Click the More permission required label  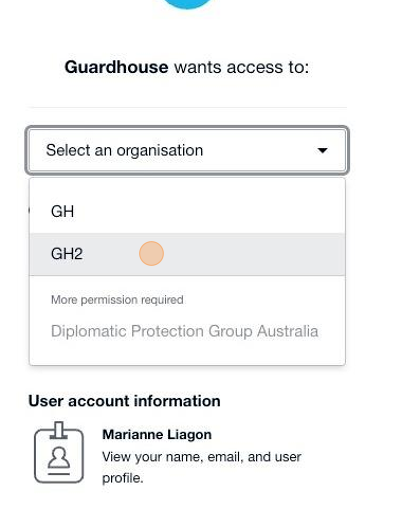(x=117, y=300)
